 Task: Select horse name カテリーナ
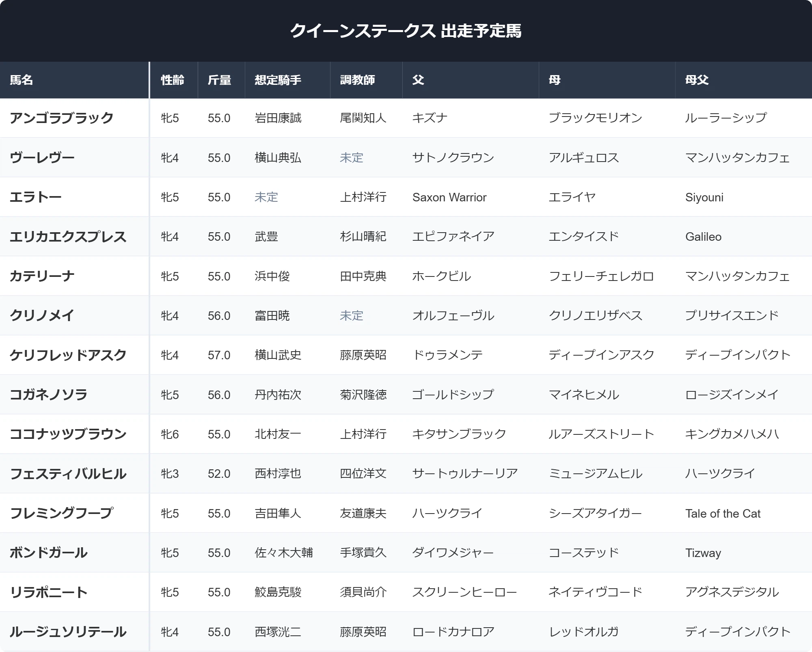pyautogui.click(x=42, y=276)
